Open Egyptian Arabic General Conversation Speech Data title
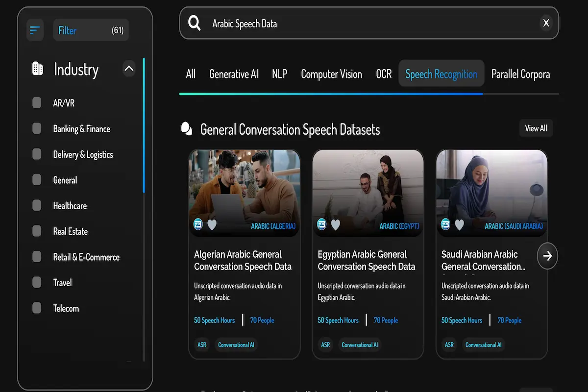 click(367, 261)
